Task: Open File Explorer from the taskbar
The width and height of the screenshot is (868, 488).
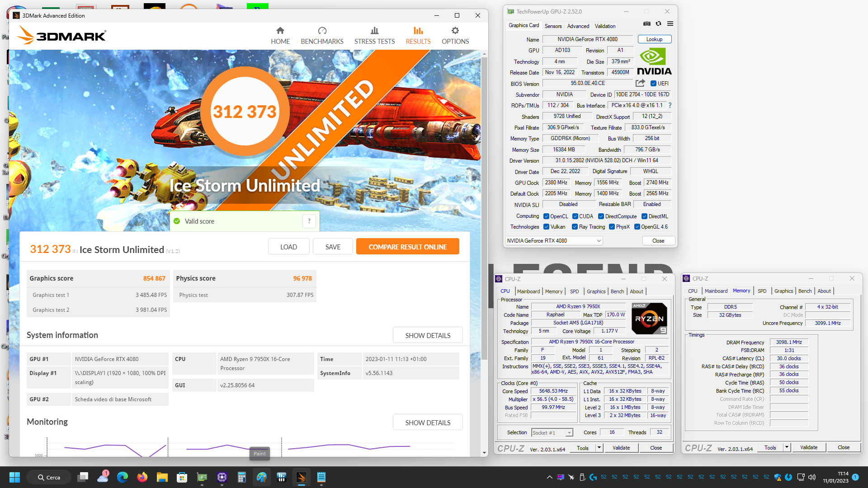Action: [162, 477]
